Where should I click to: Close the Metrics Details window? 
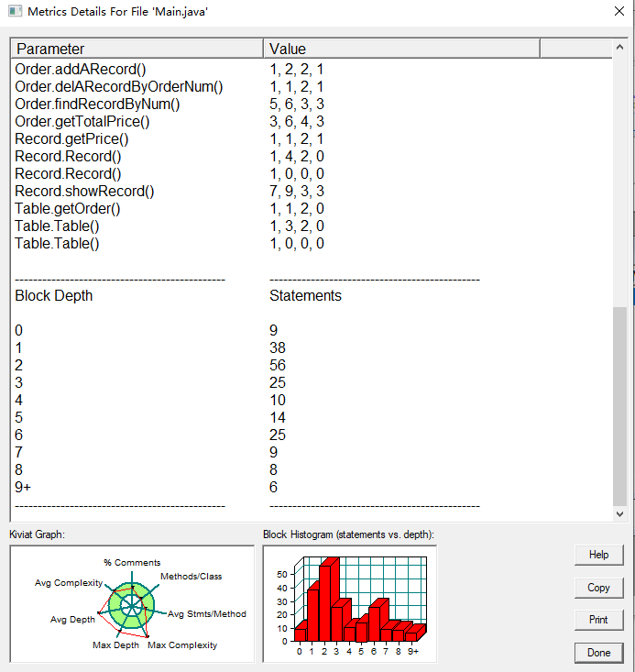pos(619,12)
